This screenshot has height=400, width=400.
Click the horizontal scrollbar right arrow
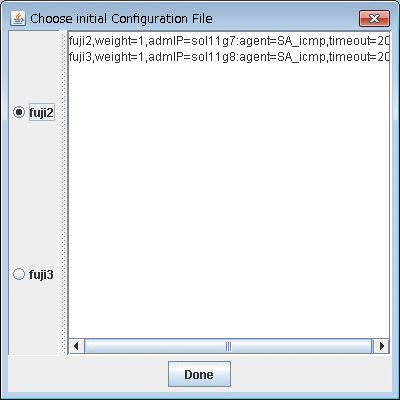[381, 346]
